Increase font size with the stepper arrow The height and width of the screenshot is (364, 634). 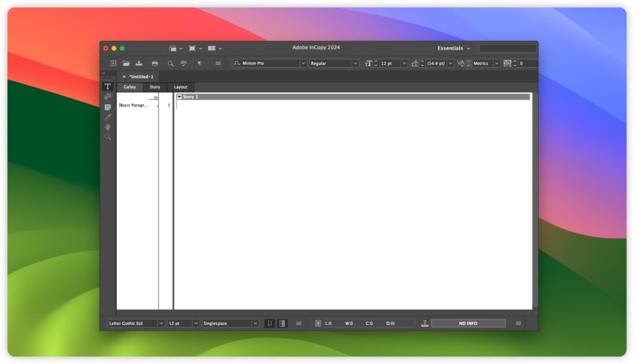pyautogui.click(x=376, y=61)
